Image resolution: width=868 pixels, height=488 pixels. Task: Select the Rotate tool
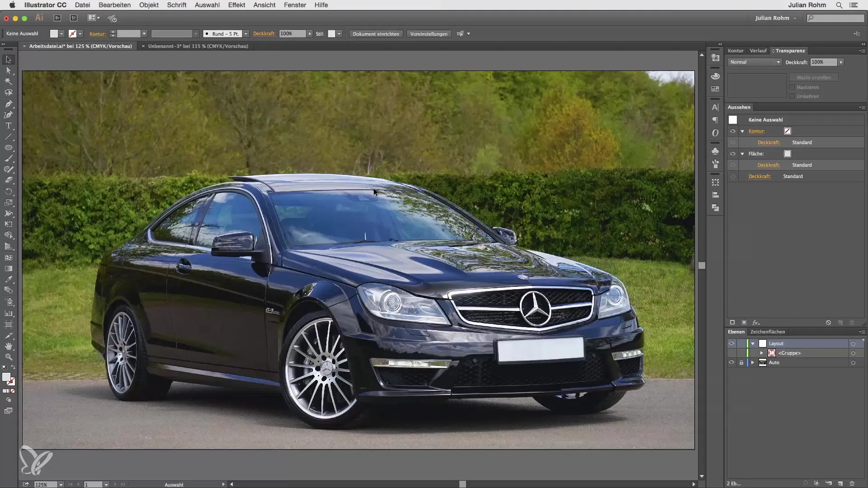pos(8,192)
